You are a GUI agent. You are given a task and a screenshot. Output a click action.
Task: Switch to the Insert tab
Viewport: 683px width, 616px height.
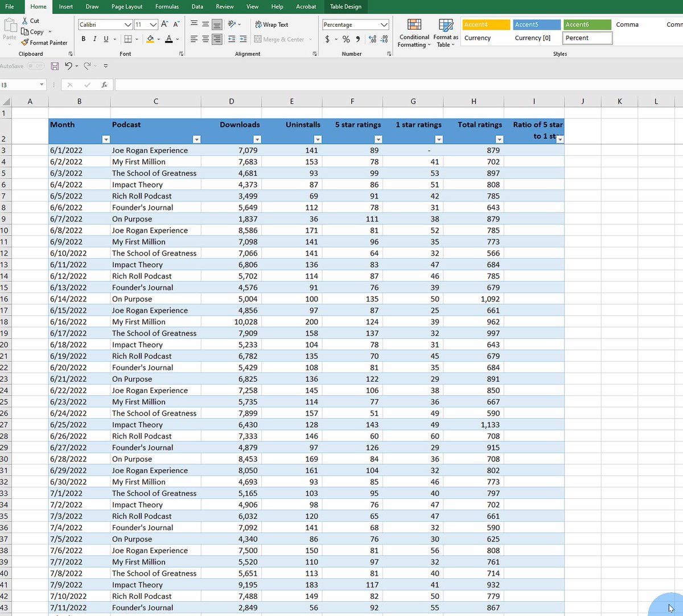tap(66, 7)
